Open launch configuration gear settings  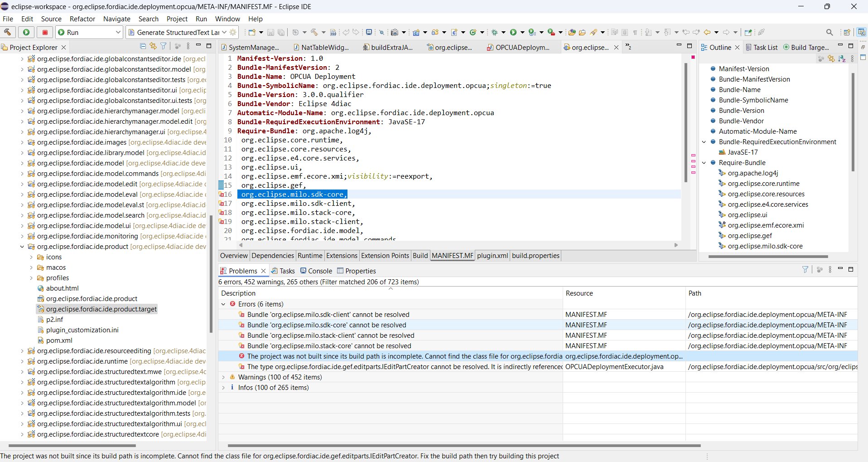click(233, 32)
